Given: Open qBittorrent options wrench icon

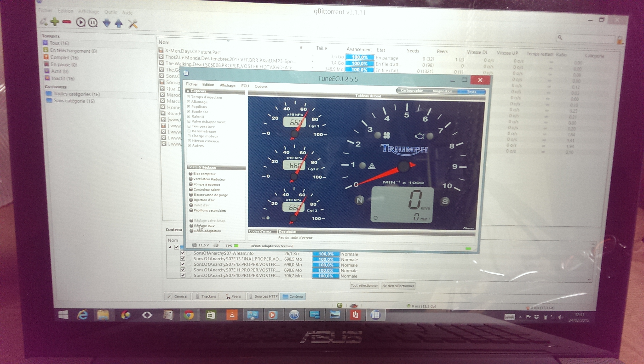Looking at the screenshot, I should 133,24.
